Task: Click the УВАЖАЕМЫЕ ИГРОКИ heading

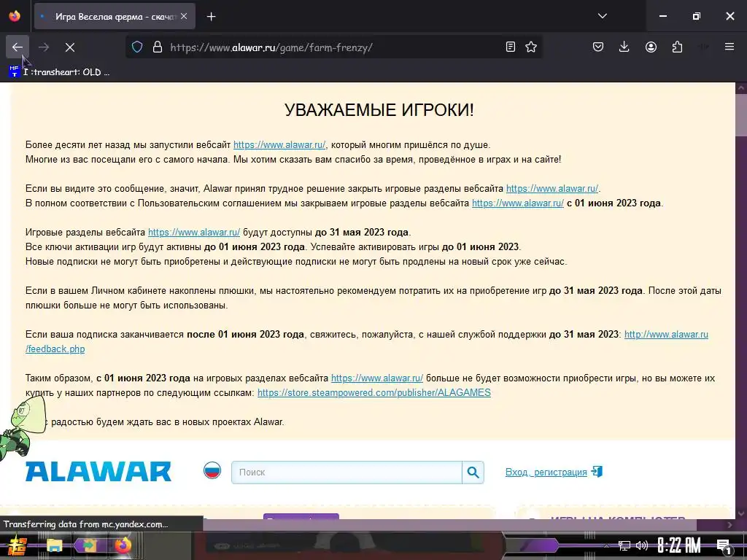Action: click(x=379, y=110)
